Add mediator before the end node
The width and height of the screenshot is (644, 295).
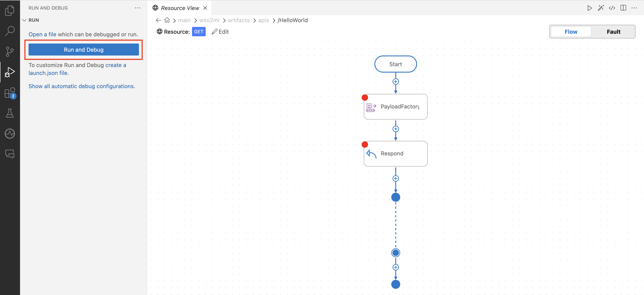tap(396, 267)
